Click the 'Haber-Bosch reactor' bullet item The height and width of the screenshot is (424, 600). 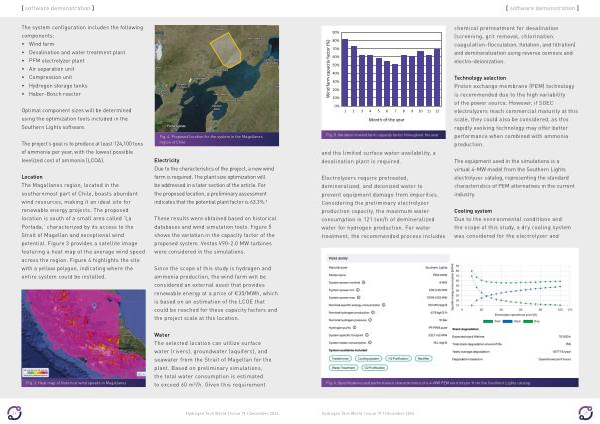(x=55, y=94)
